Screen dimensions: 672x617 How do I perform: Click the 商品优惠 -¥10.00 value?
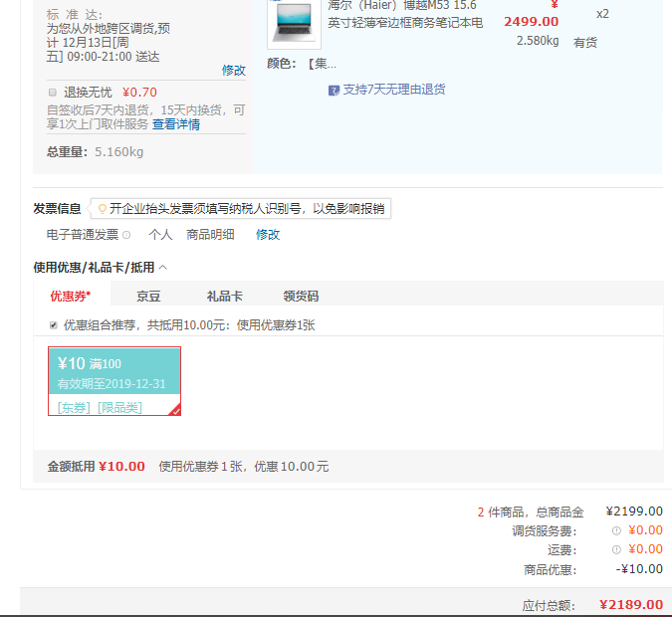pyautogui.click(x=639, y=569)
